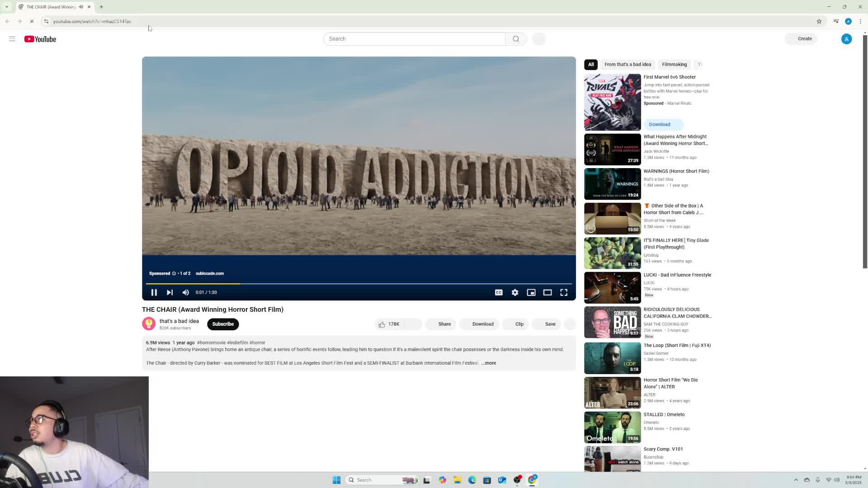This screenshot has width=868, height=488.
Task: Open the YouTube guide hamburger menu
Action: click(12, 39)
